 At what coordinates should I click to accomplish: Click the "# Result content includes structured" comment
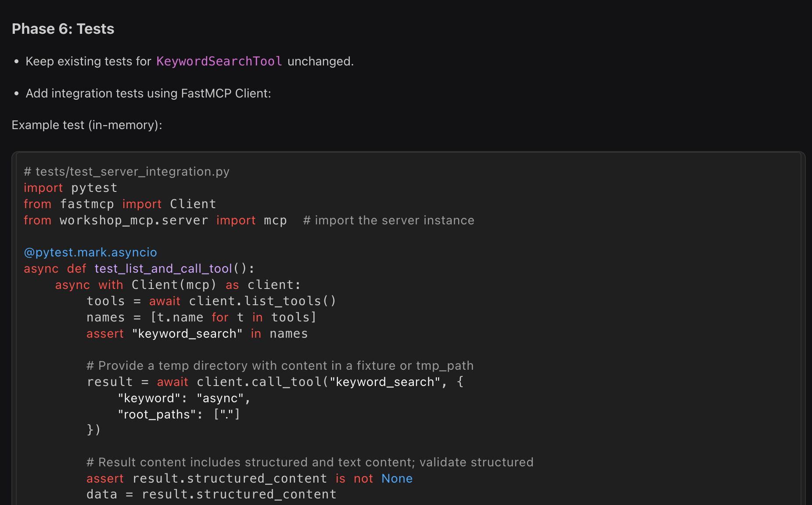tap(310, 462)
